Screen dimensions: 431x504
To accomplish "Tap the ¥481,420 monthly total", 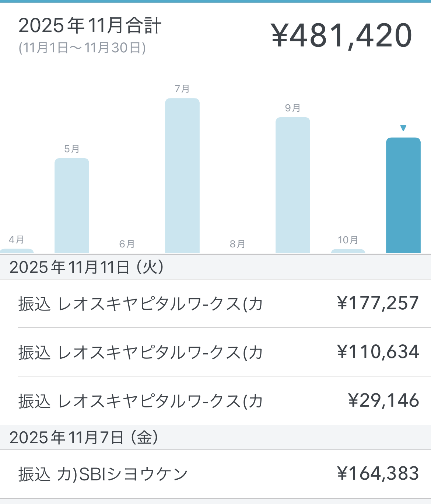I will point(341,36).
